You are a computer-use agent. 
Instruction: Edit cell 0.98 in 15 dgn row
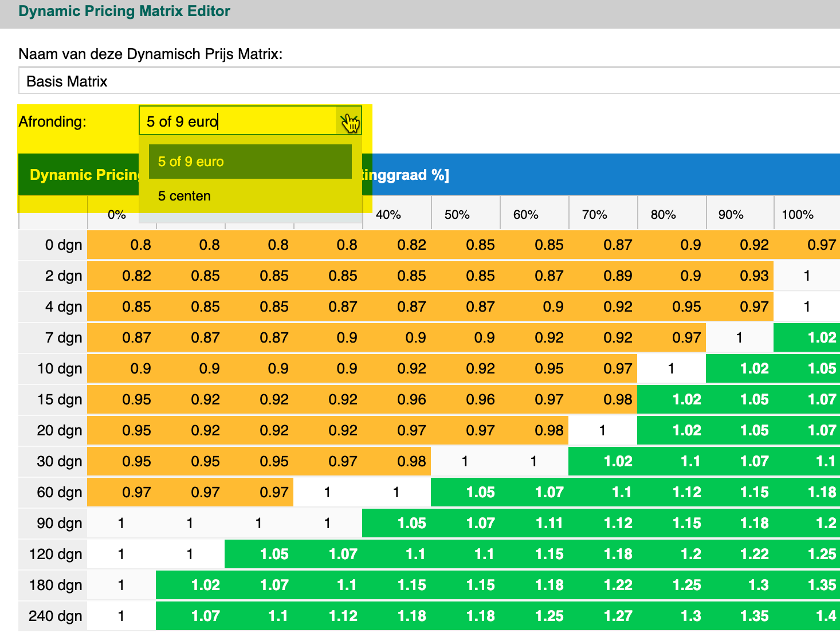point(603,399)
